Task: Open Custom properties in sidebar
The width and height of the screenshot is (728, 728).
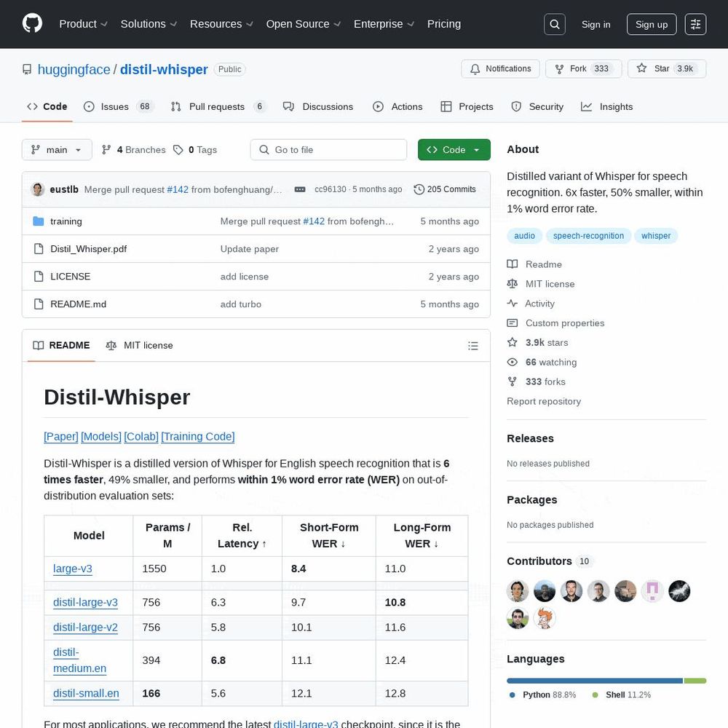Action: (x=555, y=323)
